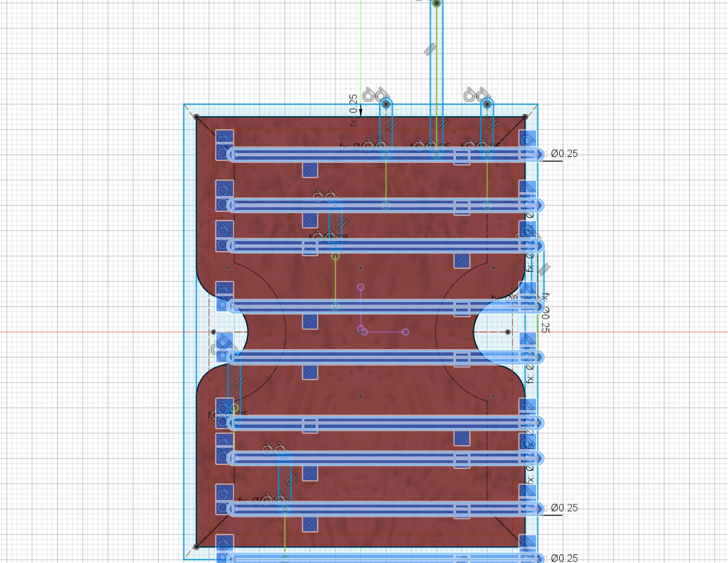Select the upper-left fillet center point
This screenshot has width=728, height=563.
(x=228, y=268)
